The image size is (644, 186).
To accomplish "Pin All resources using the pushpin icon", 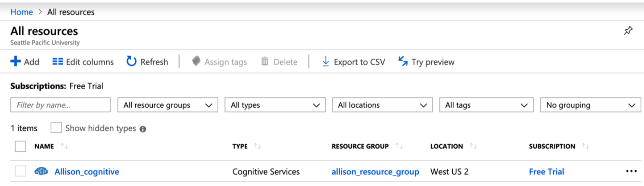I will pos(628,31).
